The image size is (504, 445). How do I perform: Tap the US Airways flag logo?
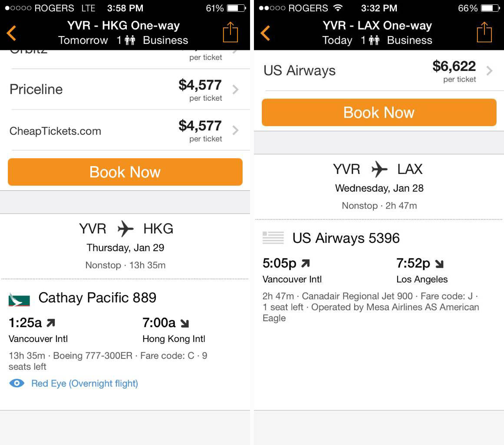click(273, 238)
